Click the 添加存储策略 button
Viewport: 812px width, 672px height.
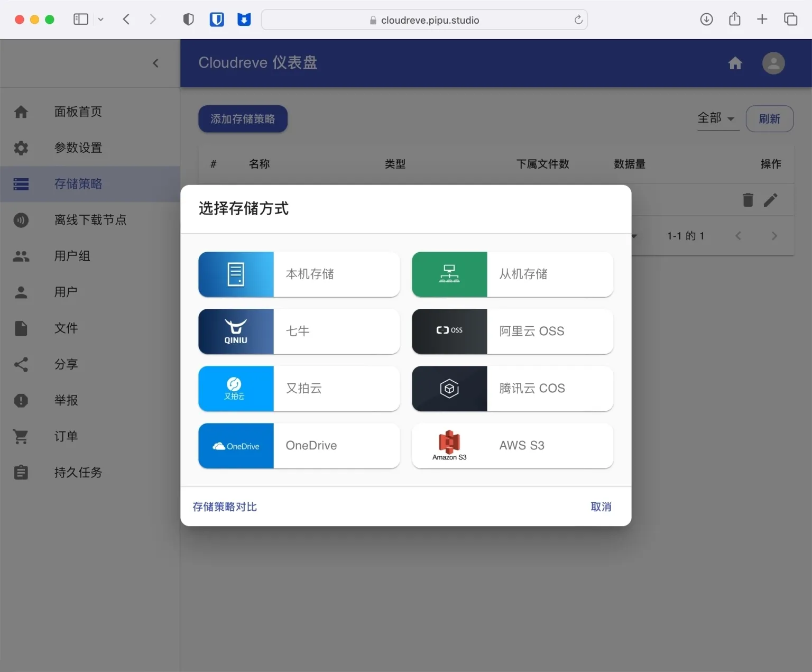tap(243, 119)
